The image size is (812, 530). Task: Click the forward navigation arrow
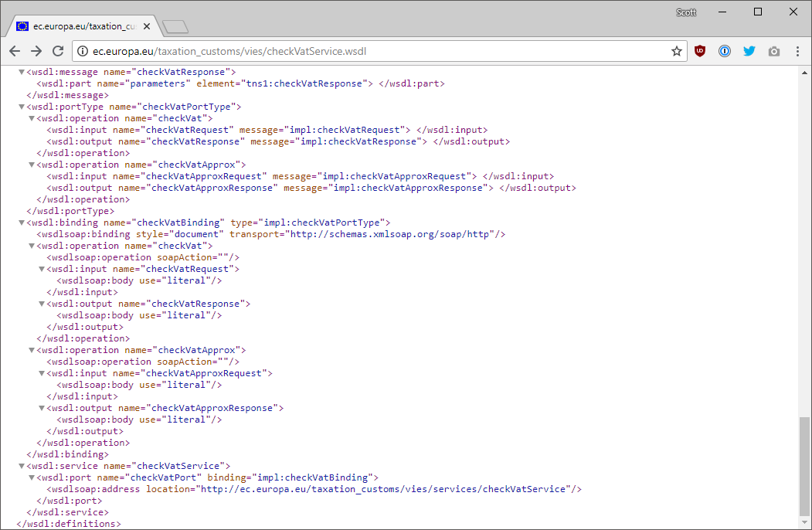36,51
